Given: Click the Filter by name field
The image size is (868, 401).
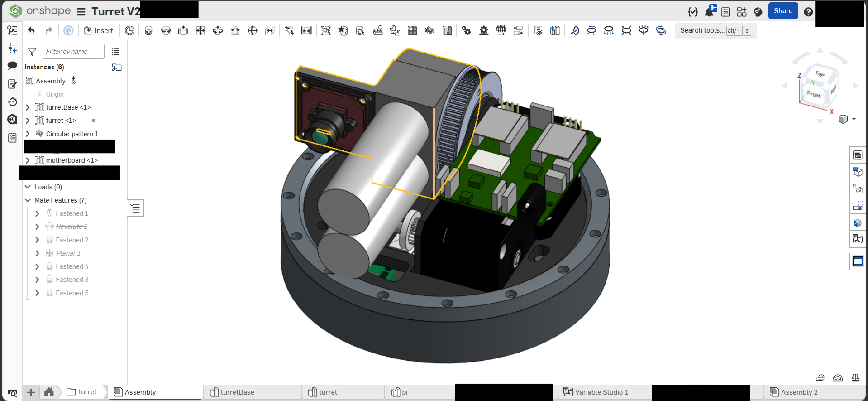Looking at the screenshot, I should (x=73, y=52).
